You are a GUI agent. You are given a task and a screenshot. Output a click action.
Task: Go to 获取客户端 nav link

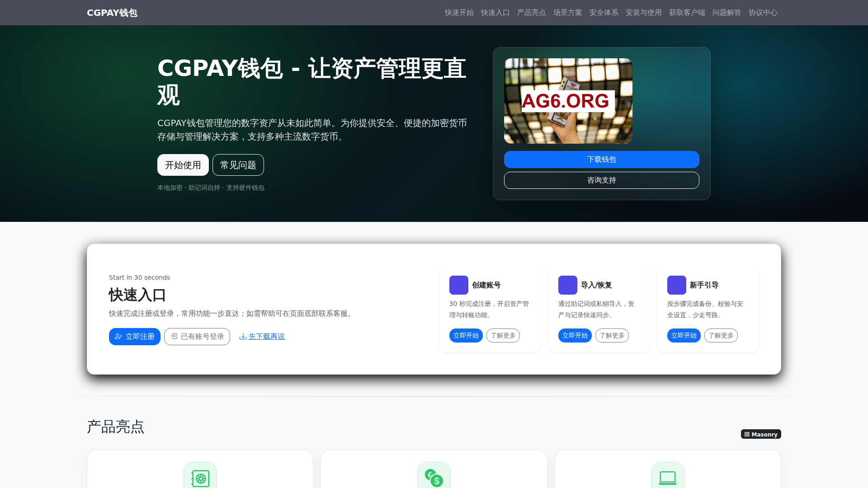click(687, 13)
